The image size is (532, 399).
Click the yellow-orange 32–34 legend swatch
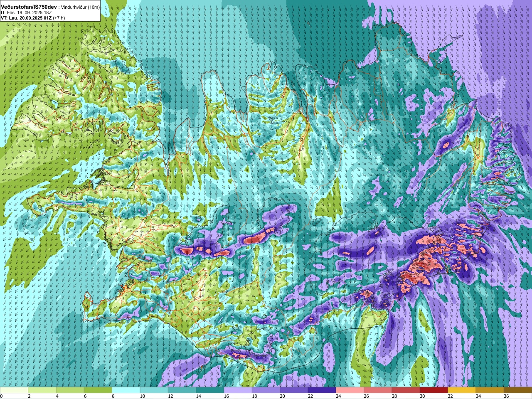[462, 390]
